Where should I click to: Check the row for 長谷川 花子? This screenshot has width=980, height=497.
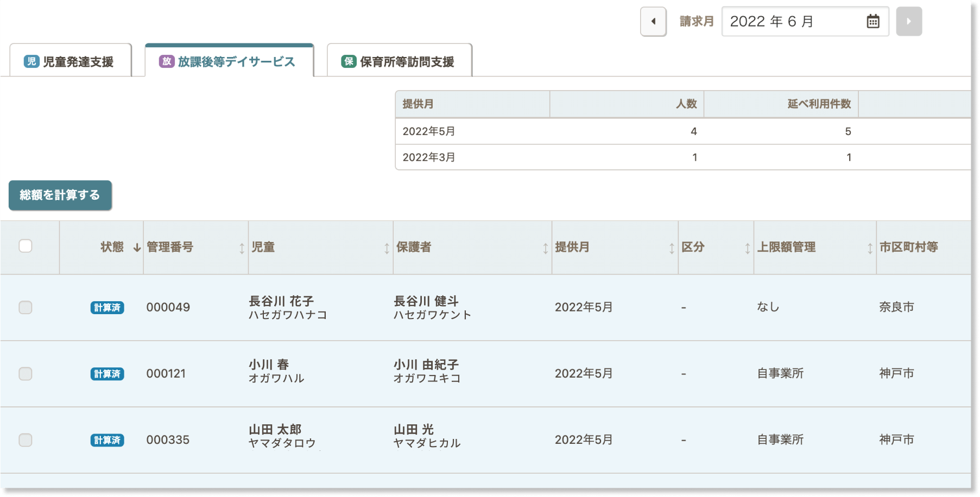(x=26, y=308)
